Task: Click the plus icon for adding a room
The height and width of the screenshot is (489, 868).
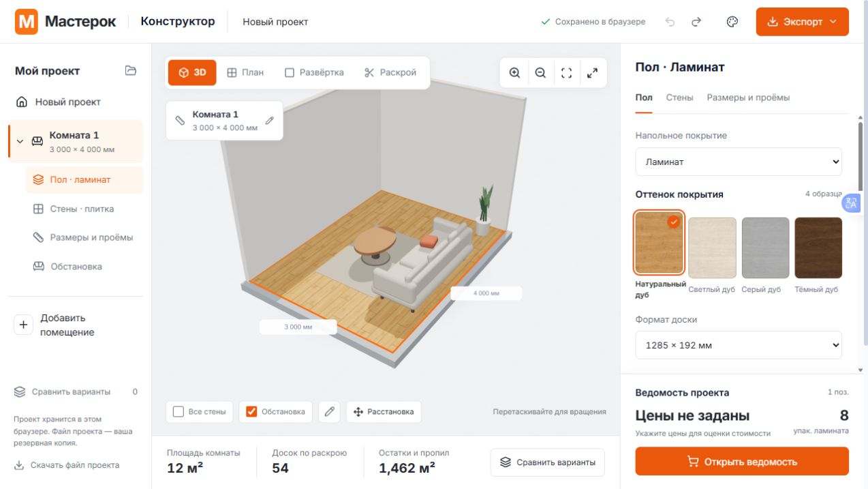Action: pyautogui.click(x=23, y=325)
